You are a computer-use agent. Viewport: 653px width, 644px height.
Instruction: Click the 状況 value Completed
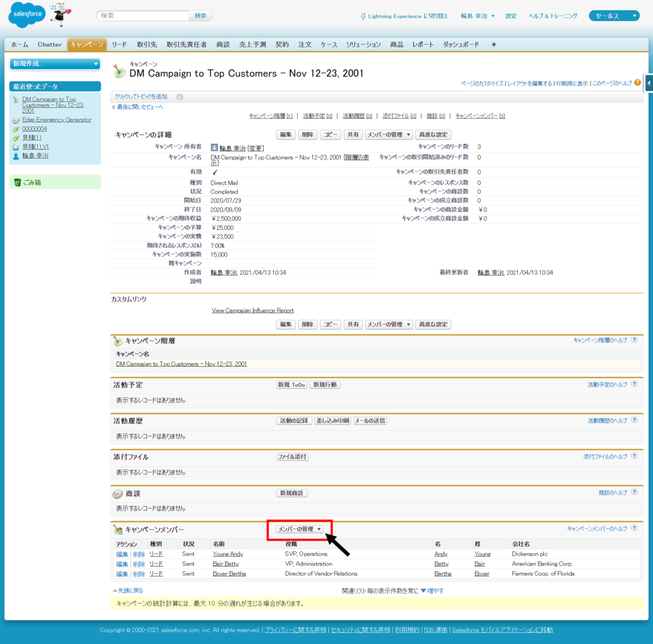click(x=224, y=192)
